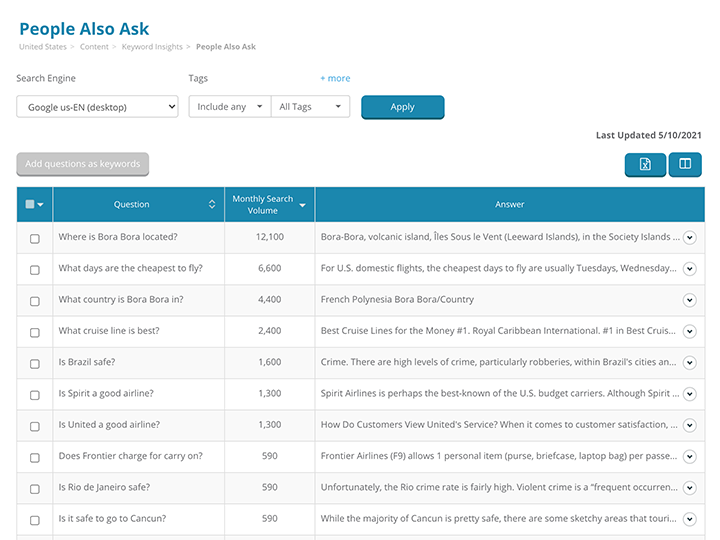Screen dimensions: 720x540
Task: Sort by Monthly Search Volume arrow
Action: tap(302, 205)
